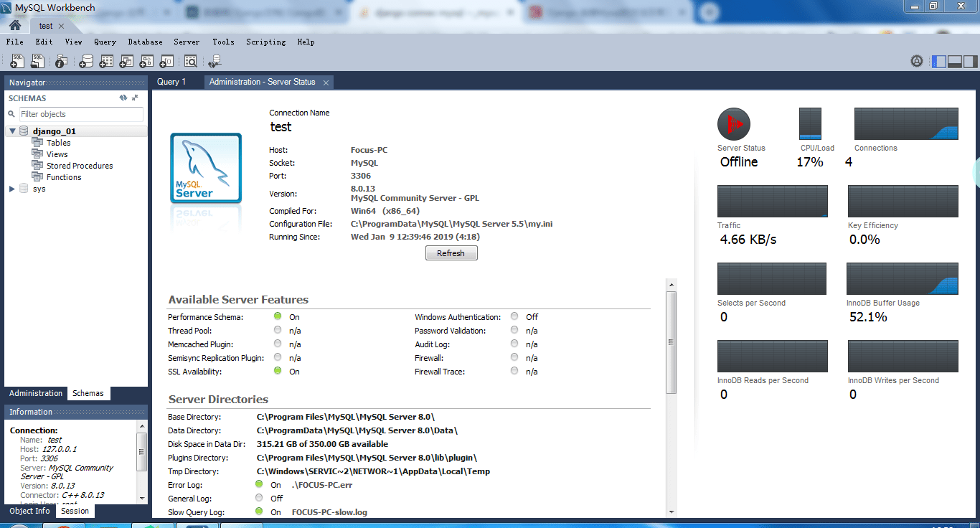Click the Tables folder icon

(x=37, y=143)
